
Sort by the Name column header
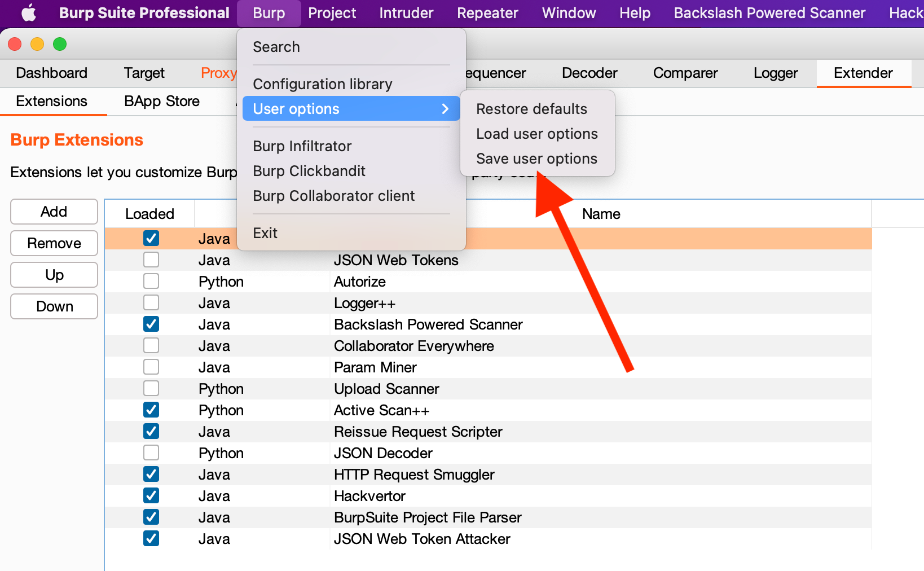(x=601, y=214)
